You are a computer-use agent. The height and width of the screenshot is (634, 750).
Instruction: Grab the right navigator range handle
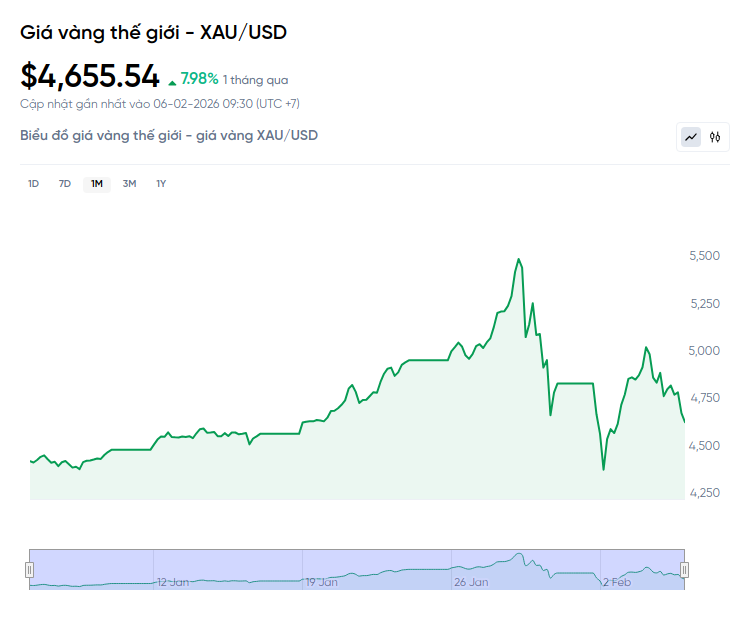tap(685, 570)
